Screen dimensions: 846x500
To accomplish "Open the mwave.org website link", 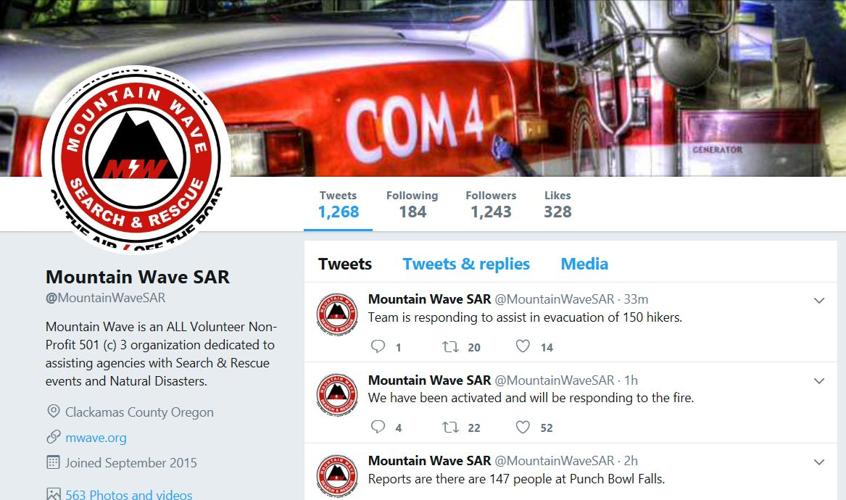I will tap(96, 437).
